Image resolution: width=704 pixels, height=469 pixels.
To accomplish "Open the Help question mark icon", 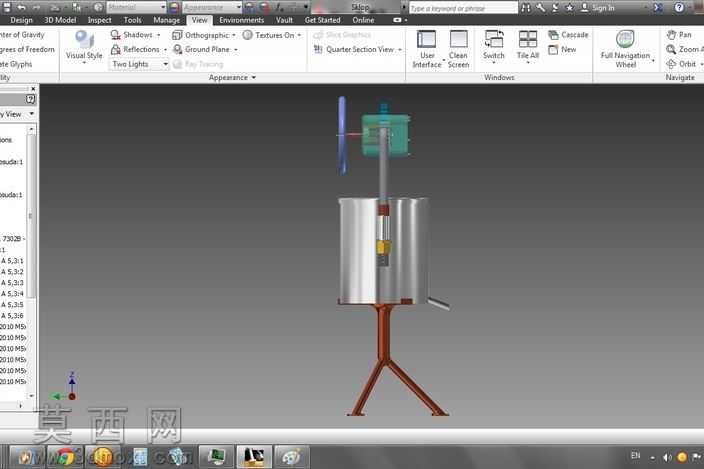I will [x=679, y=8].
